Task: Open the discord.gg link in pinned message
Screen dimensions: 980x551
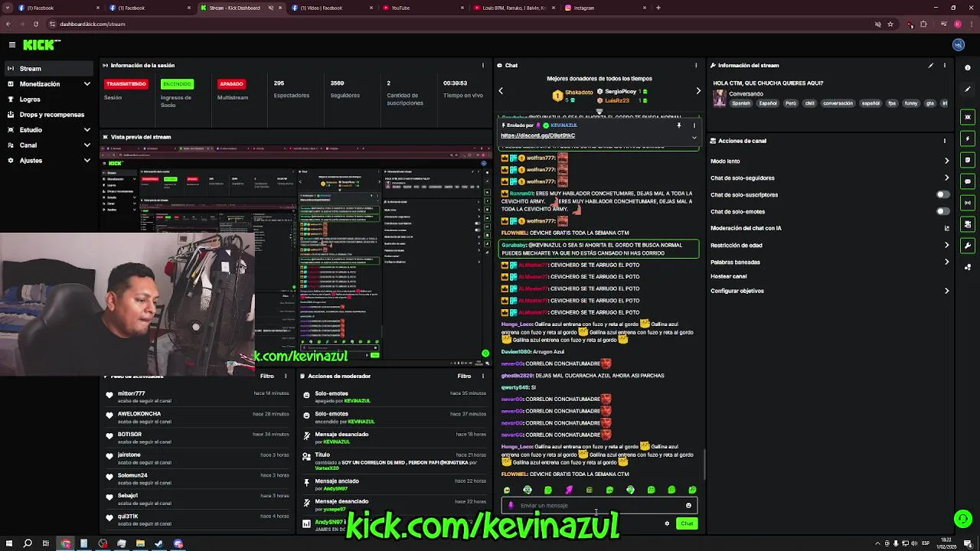Action: click(x=538, y=135)
